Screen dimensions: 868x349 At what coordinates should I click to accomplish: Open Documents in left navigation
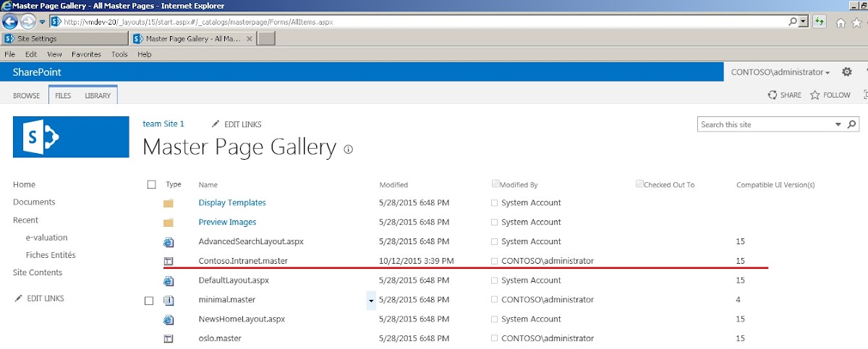pyautogui.click(x=34, y=202)
